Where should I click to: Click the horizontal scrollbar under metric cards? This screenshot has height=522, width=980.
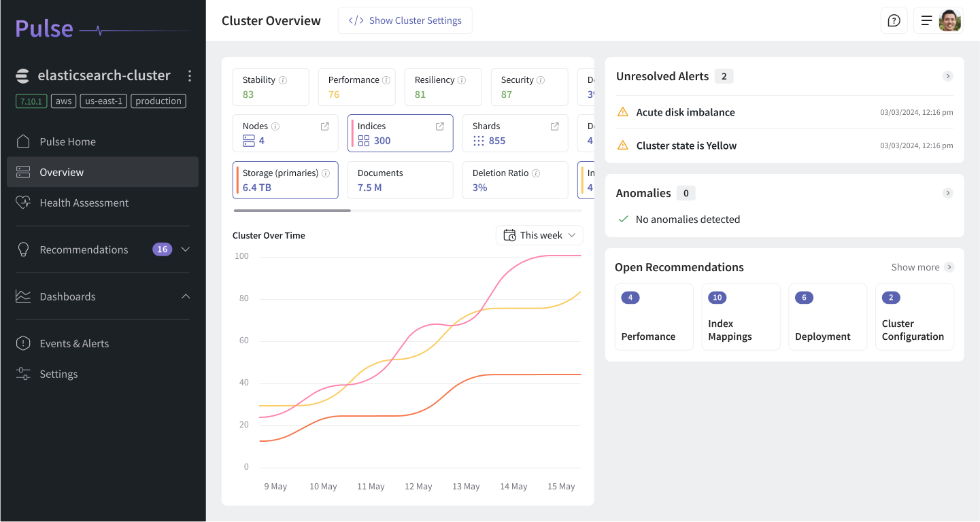(292, 211)
